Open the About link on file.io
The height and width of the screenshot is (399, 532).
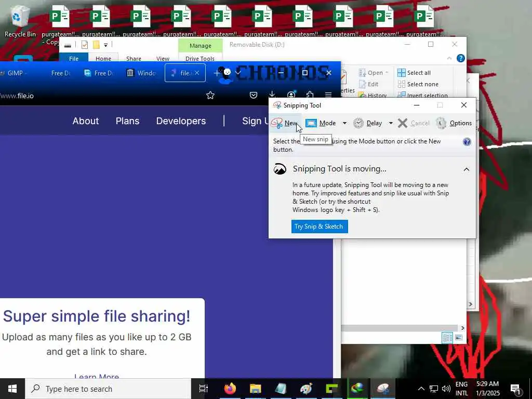[86, 121]
